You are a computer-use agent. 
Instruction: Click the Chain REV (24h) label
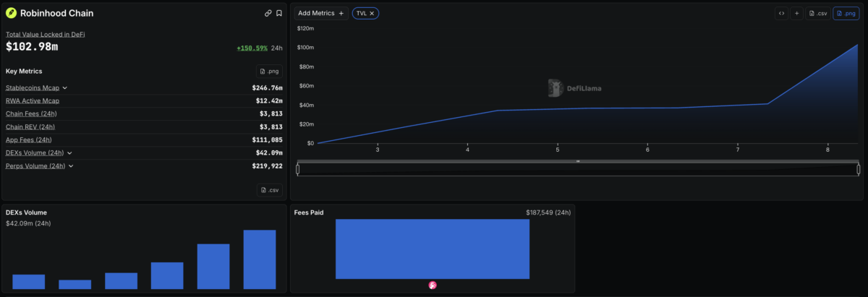pos(30,126)
